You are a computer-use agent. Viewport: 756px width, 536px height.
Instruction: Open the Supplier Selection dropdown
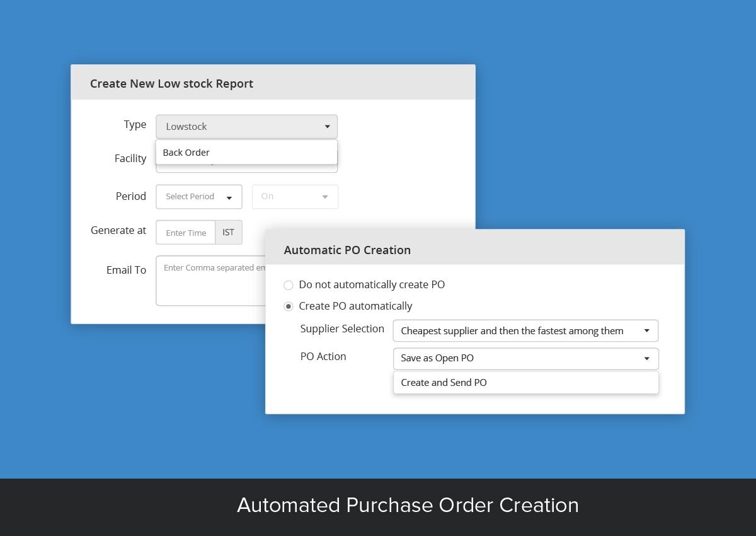click(x=525, y=331)
